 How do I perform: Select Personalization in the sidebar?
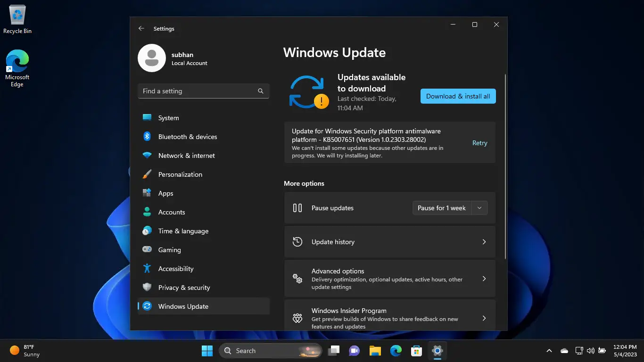pos(204,174)
